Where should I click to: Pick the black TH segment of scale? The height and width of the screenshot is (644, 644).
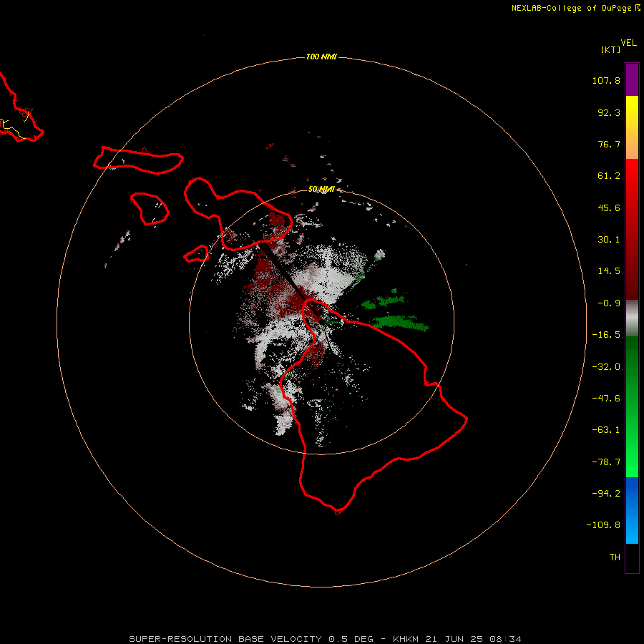pos(632,557)
